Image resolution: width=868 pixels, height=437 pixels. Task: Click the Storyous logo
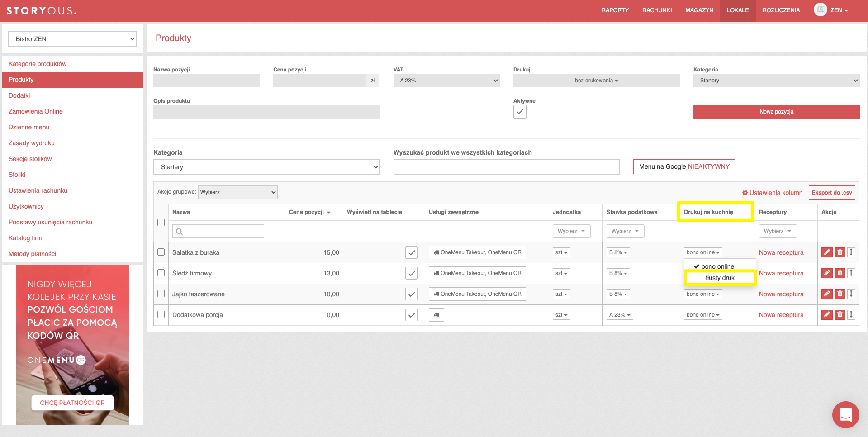[41, 10]
